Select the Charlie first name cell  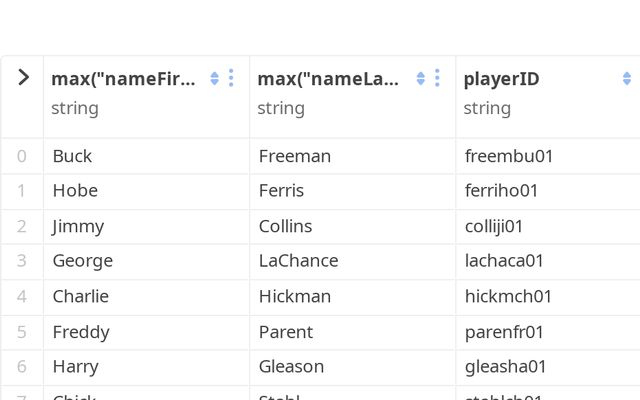pos(81,296)
